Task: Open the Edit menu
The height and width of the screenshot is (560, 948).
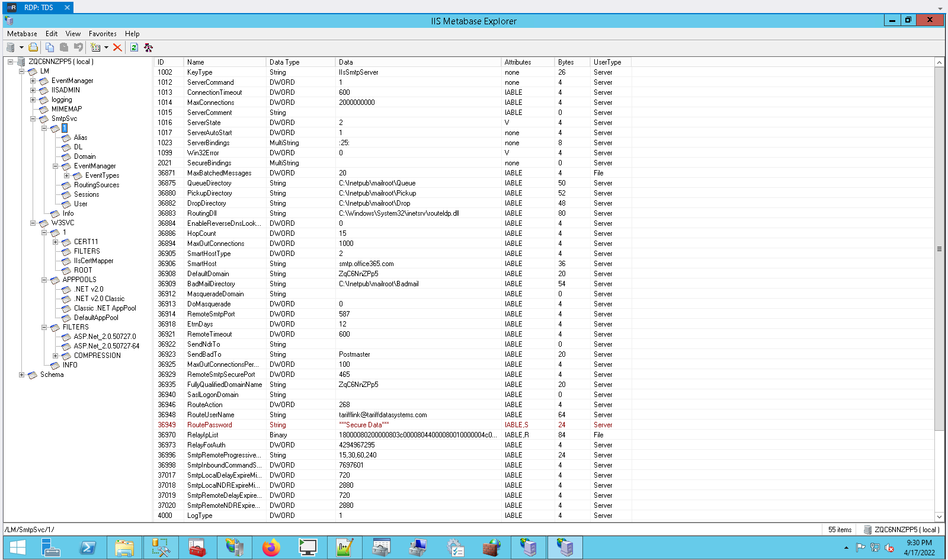Action: pos(52,34)
